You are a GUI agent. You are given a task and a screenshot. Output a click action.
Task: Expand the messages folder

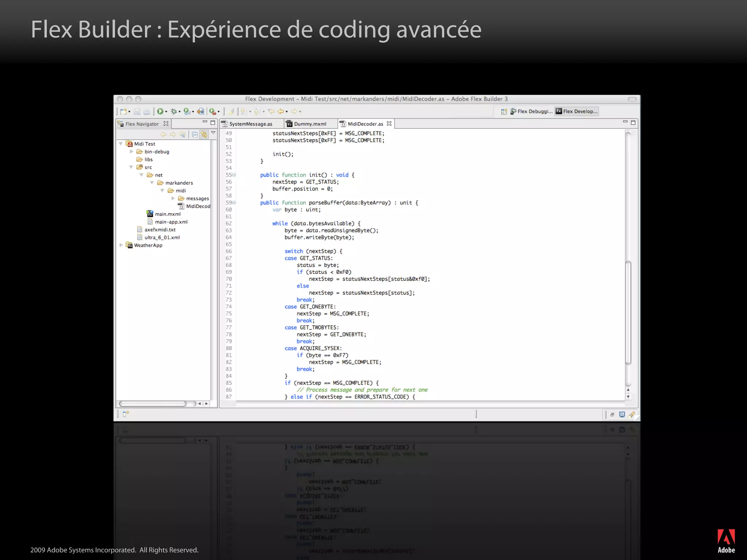click(173, 198)
